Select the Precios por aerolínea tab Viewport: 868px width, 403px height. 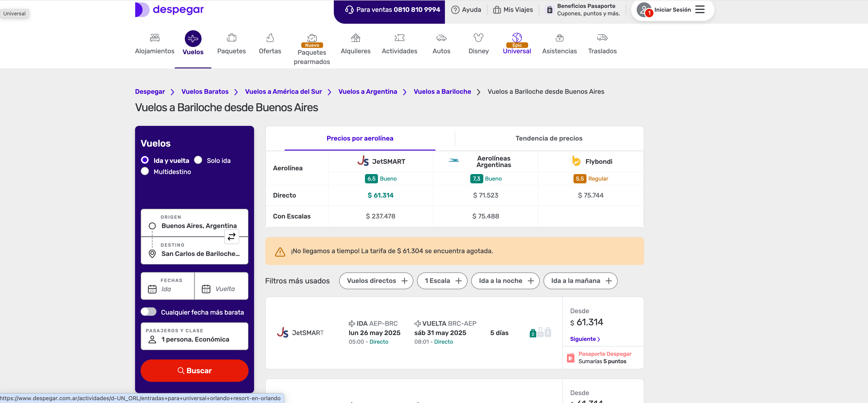[x=360, y=138]
